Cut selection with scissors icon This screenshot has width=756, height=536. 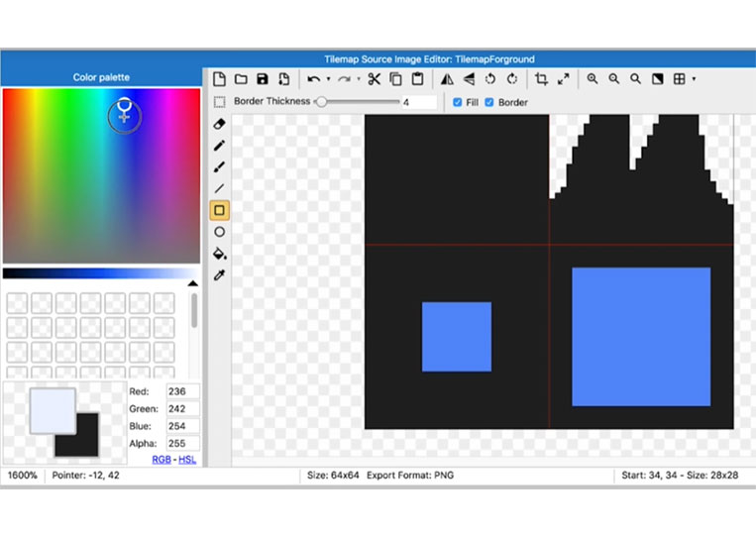point(375,79)
